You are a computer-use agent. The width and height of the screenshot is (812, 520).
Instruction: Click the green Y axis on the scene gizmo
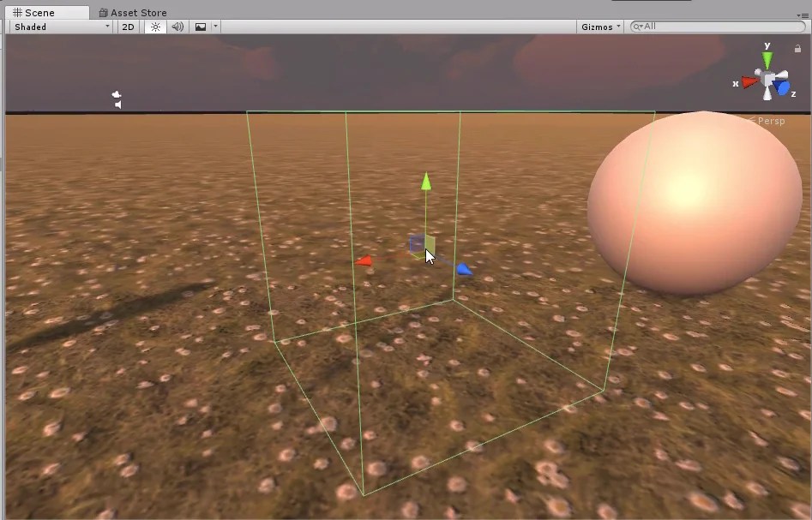pos(766,58)
